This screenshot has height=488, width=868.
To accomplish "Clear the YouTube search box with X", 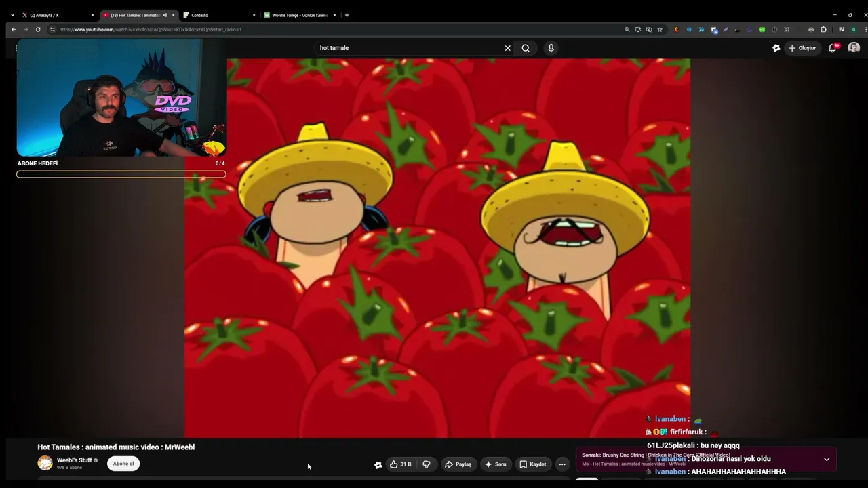I will coord(507,48).
